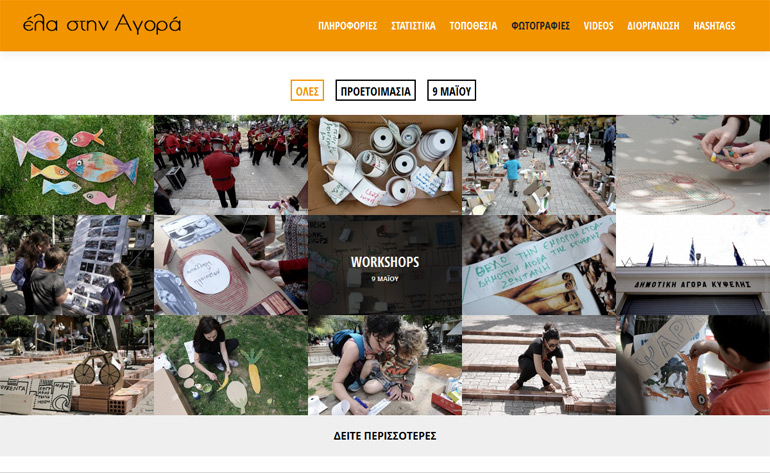Open the red-uniformed marching band photo
The image size is (770, 473).
(231, 165)
